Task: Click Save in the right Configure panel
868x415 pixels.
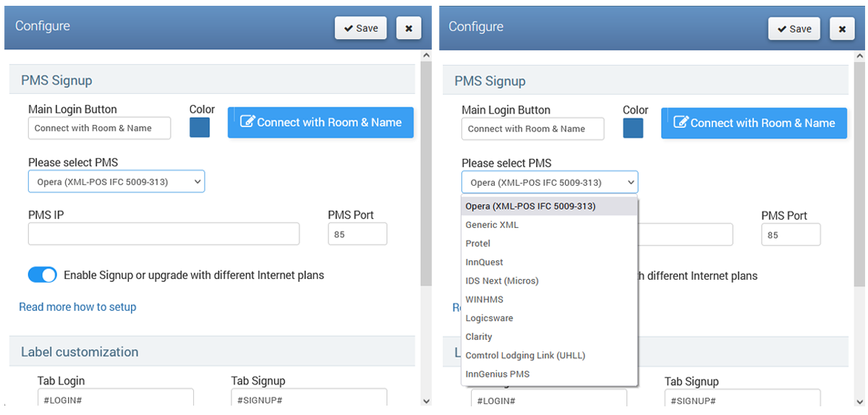Action: [793, 29]
